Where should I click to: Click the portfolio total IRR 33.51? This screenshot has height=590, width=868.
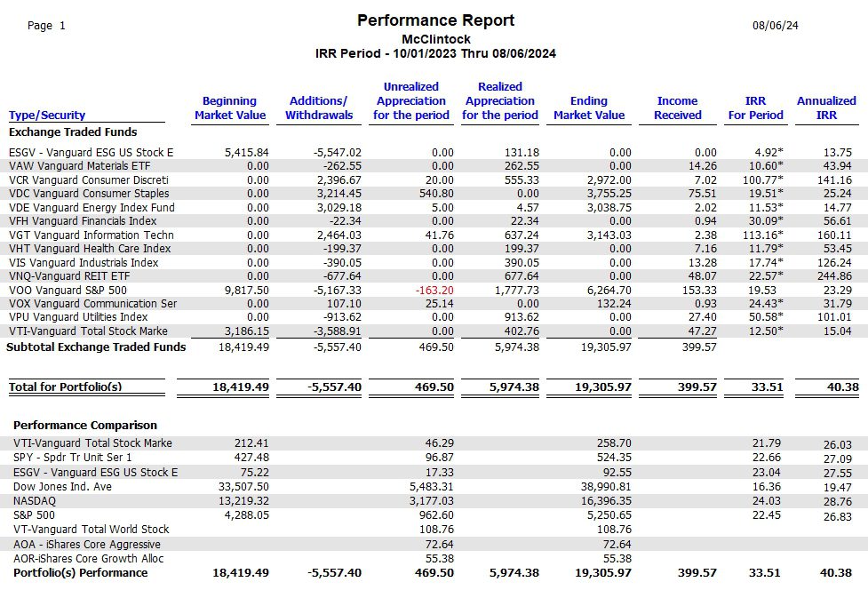click(768, 387)
